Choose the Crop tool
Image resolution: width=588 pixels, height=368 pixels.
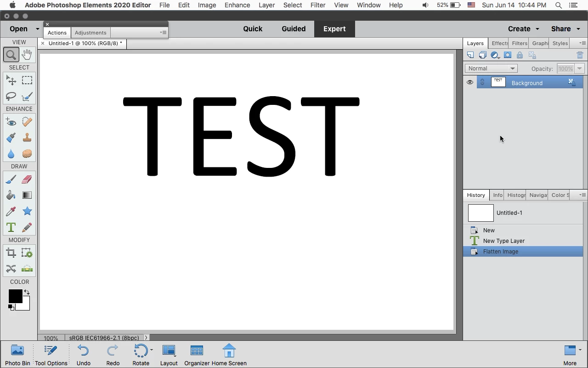coord(11,253)
